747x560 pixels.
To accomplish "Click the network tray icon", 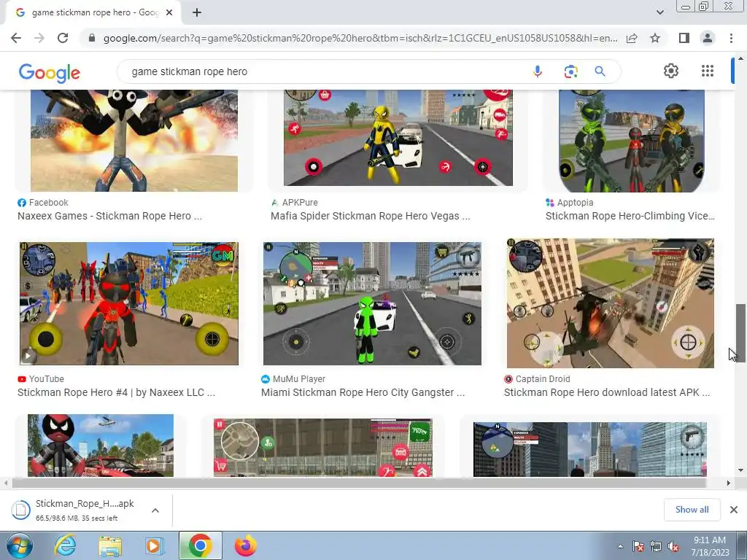I will pyautogui.click(x=656, y=546).
